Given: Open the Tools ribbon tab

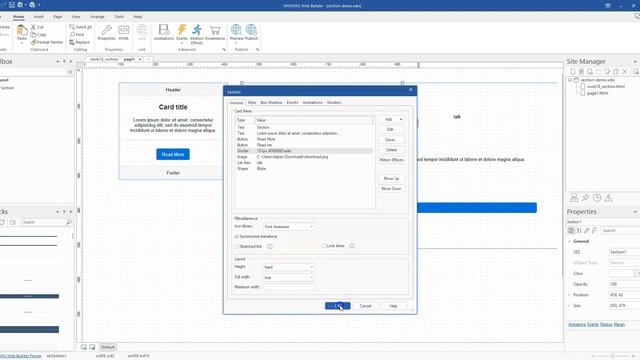Looking at the screenshot, I should pos(119,17).
